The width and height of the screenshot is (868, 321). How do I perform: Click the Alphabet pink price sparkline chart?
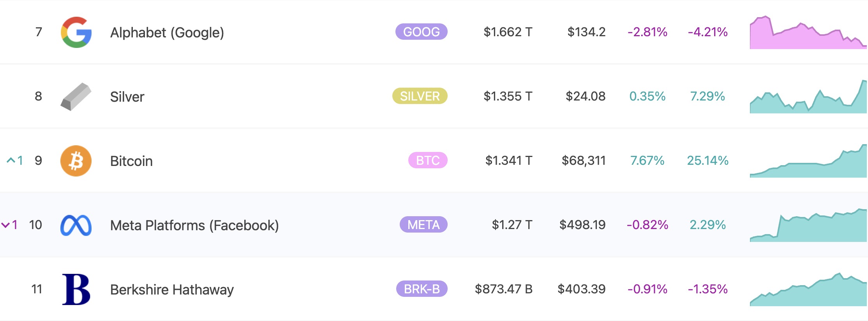(808, 32)
